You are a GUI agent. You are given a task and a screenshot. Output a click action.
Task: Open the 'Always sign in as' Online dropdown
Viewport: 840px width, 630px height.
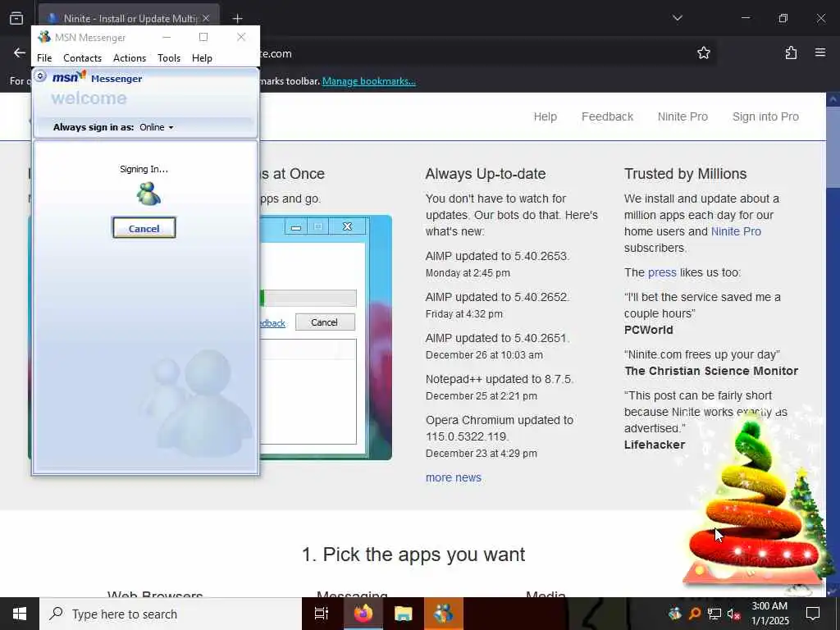(157, 127)
